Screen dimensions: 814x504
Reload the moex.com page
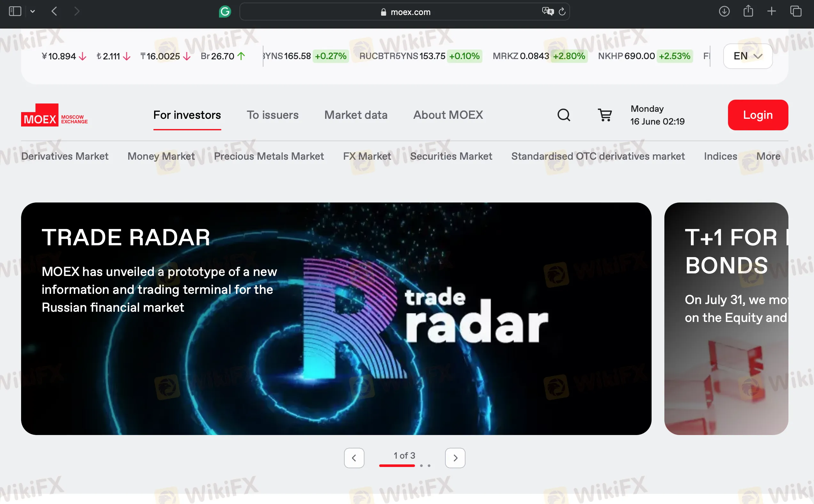pos(562,12)
